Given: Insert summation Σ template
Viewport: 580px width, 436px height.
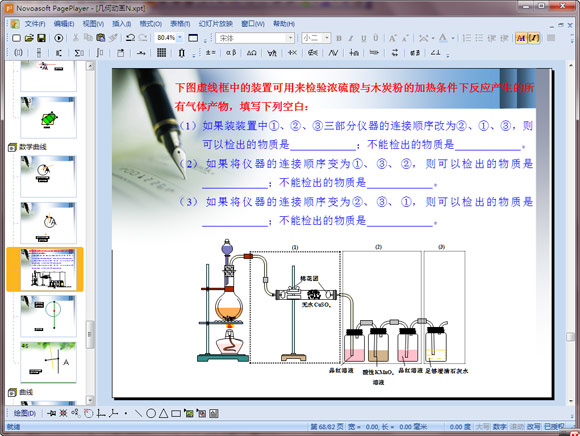Looking at the screenshot, I should pyautogui.click(x=79, y=53).
